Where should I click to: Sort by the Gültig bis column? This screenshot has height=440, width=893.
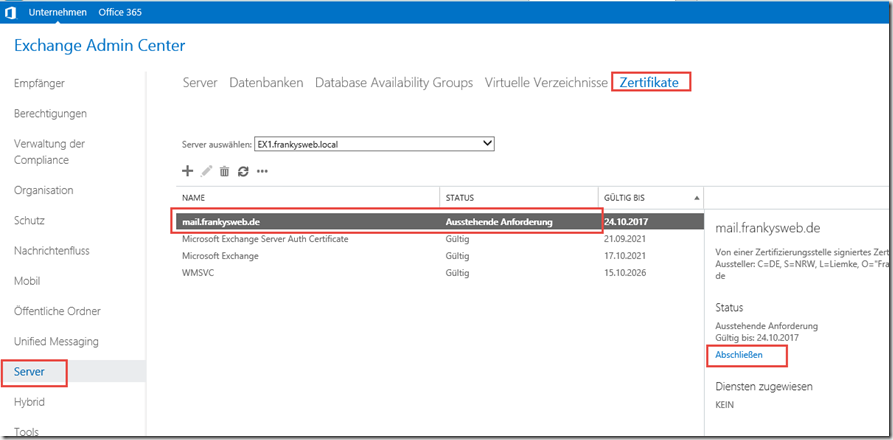click(650, 198)
